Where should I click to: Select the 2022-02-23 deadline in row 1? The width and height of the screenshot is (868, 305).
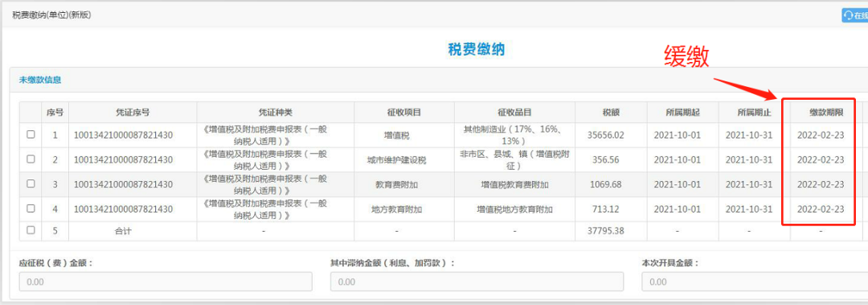821,134
